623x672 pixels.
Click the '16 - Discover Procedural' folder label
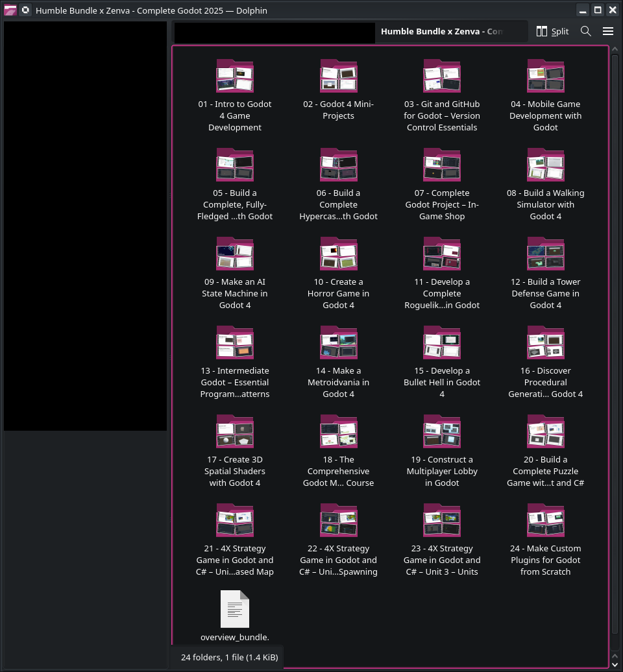pyautogui.click(x=545, y=382)
